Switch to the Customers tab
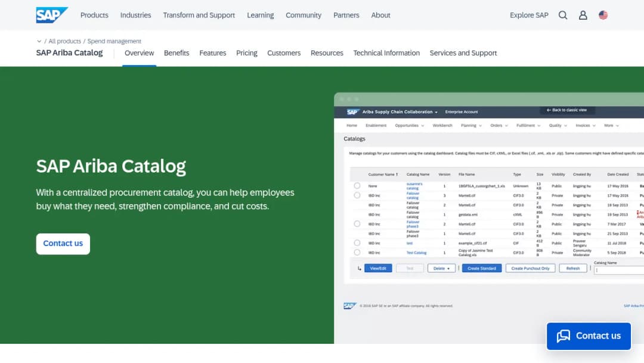 [x=284, y=53]
